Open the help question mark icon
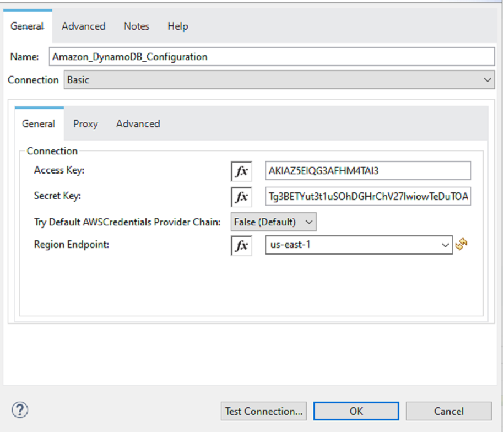 [x=20, y=410]
